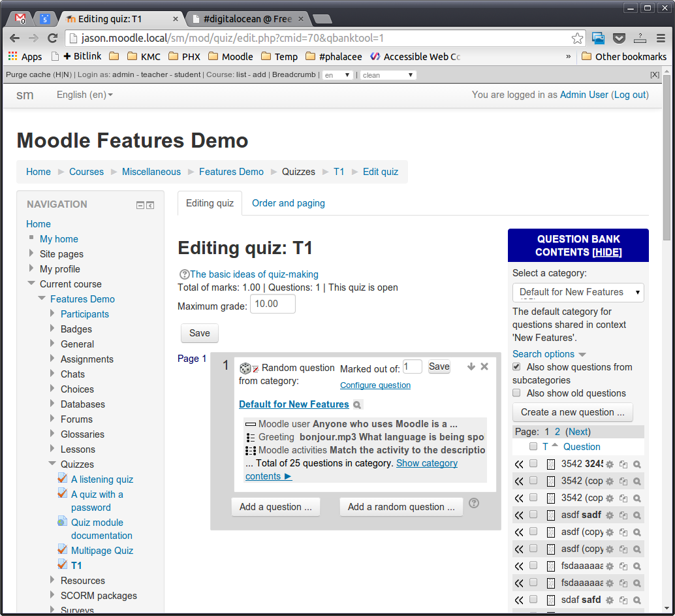Click the help icon beside Add a random question
The image size is (675, 616).
[474, 503]
